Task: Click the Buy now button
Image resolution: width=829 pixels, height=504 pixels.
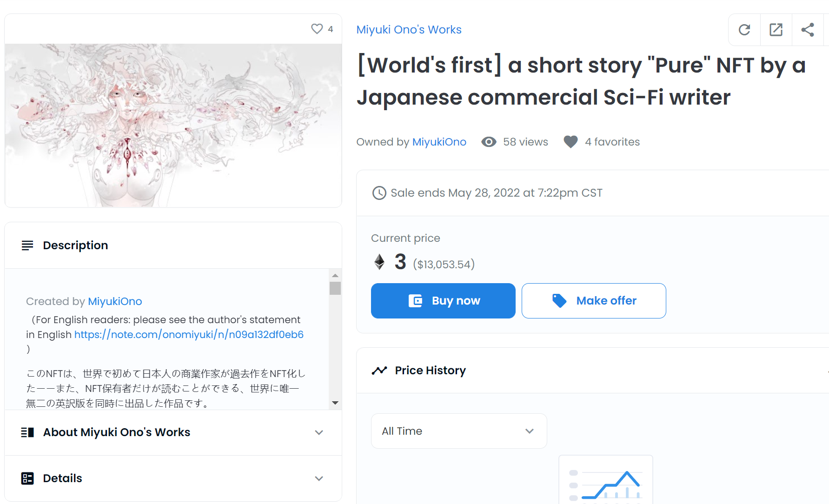Action: point(443,301)
